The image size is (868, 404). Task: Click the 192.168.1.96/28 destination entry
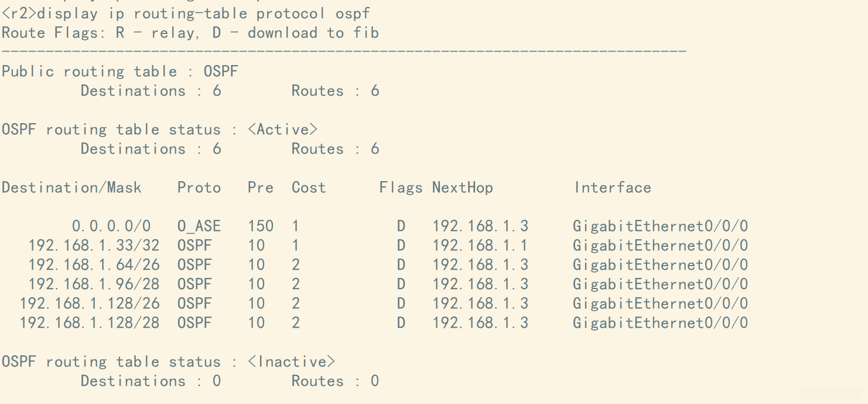(x=94, y=284)
